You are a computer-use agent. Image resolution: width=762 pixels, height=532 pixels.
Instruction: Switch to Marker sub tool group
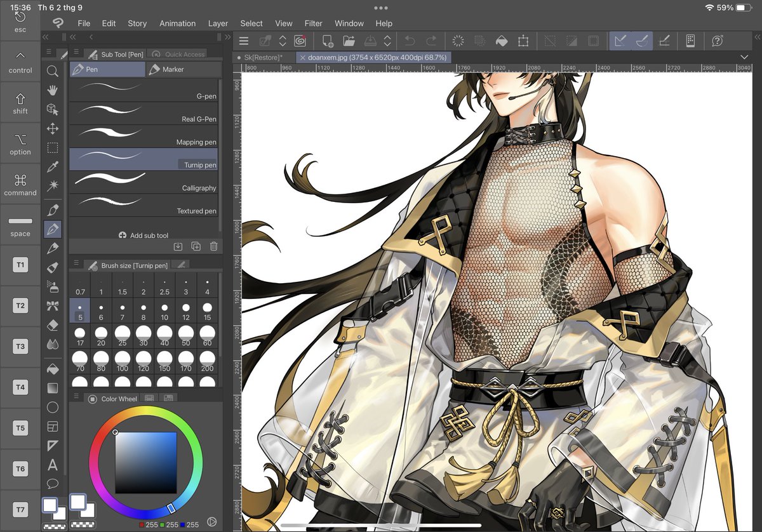point(184,69)
